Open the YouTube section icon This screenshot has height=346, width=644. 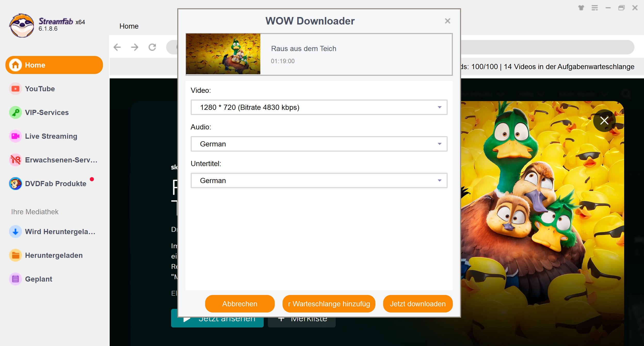15,89
